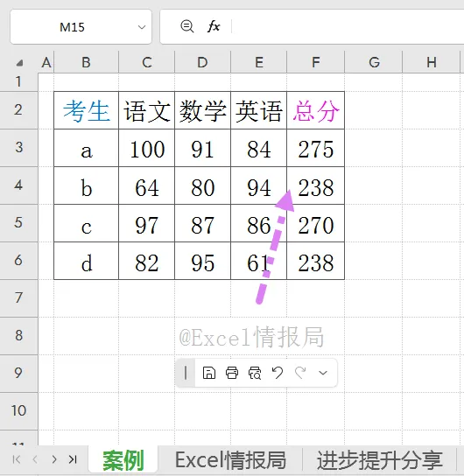Select the cell with value 100
Screen dimensions: 464x476
click(147, 148)
